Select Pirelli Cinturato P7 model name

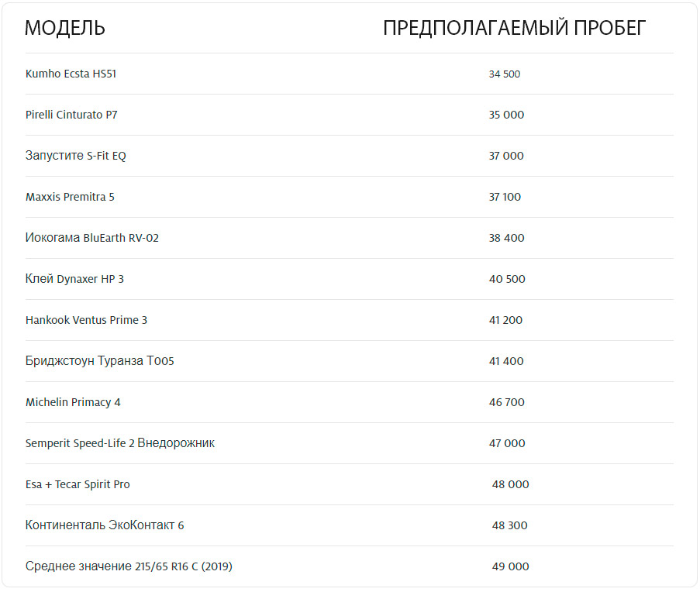point(71,115)
